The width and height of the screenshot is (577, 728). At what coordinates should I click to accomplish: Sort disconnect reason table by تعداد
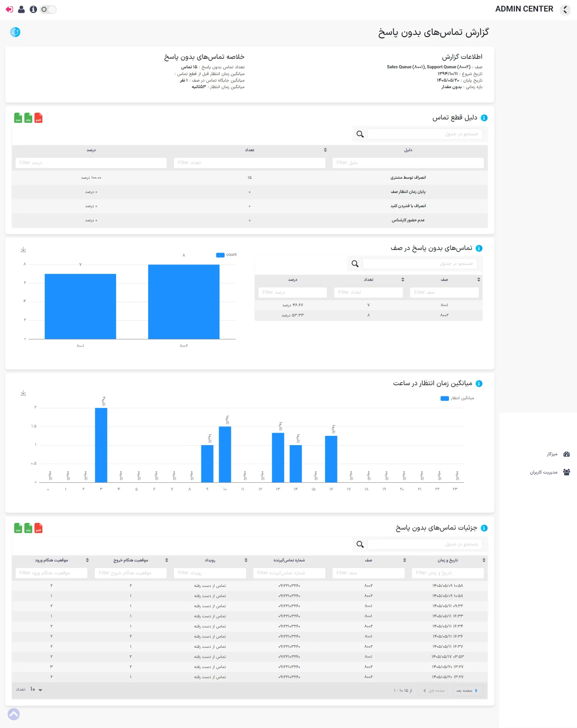(325, 150)
